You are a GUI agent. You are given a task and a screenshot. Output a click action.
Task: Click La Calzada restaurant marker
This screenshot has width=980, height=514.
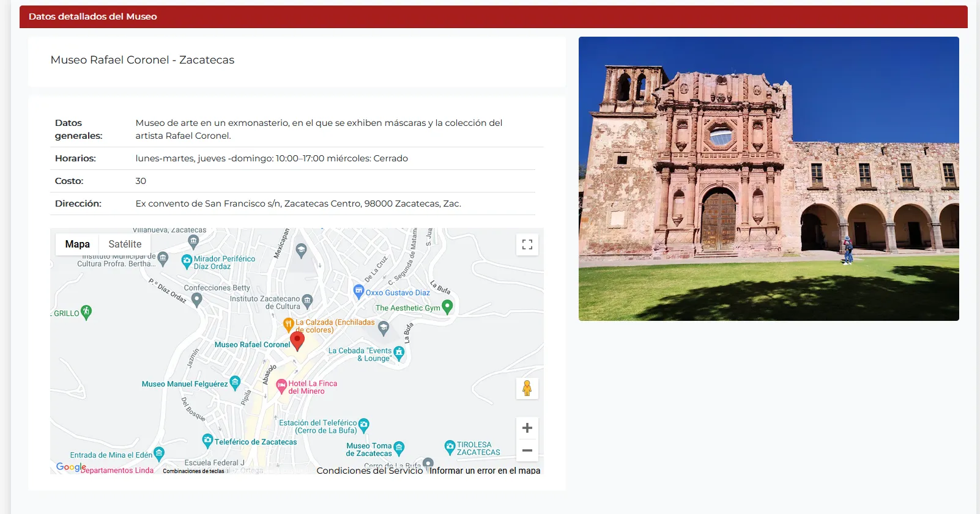[x=288, y=324]
